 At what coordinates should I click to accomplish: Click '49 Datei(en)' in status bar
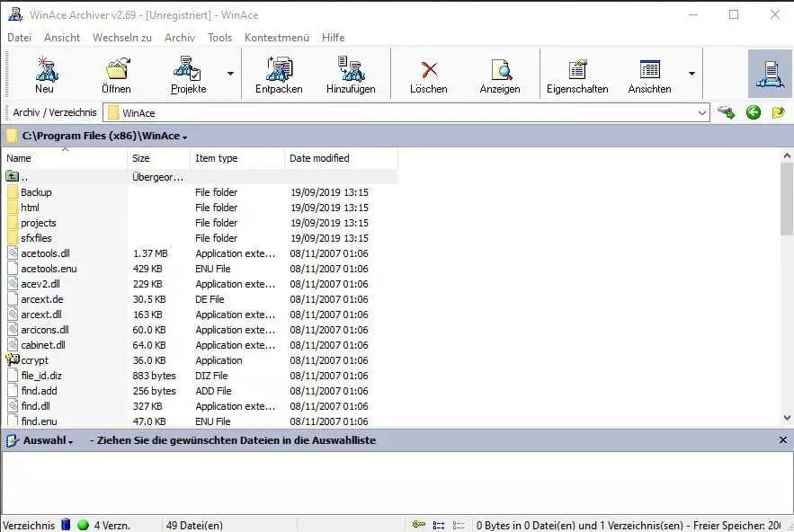pyautogui.click(x=194, y=526)
